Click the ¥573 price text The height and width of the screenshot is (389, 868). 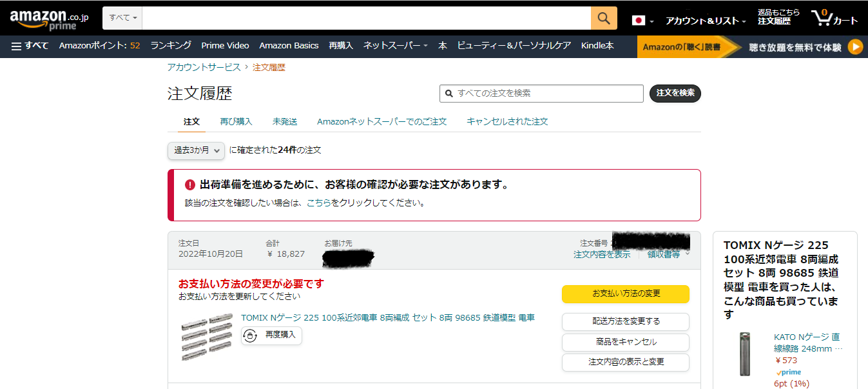tap(786, 361)
